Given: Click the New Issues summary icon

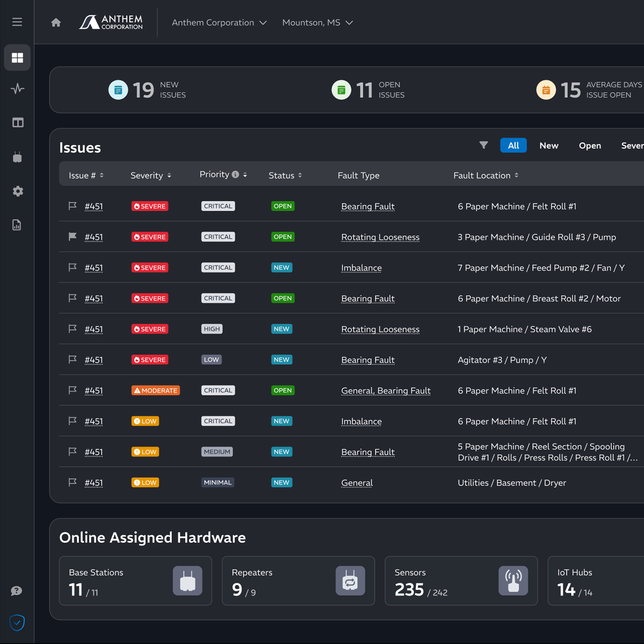Looking at the screenshot, I should [118, 90].
